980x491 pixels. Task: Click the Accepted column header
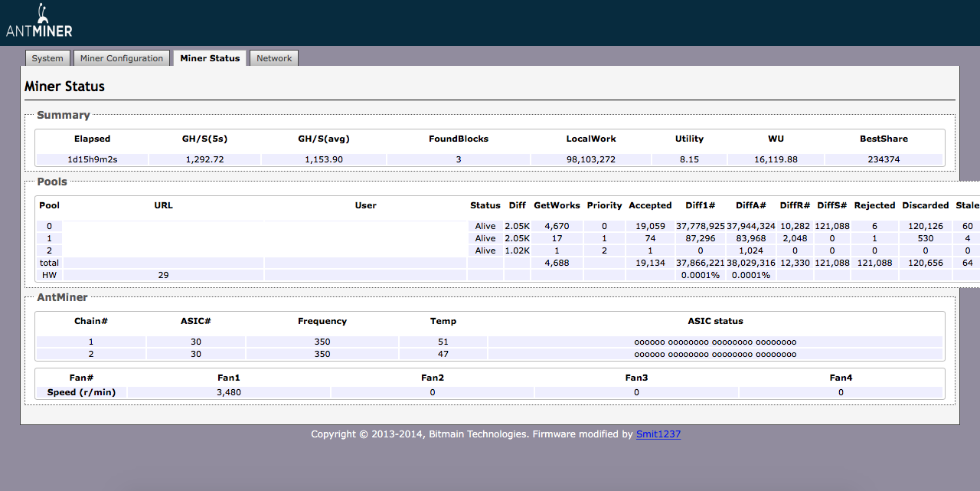pos(650,205)
